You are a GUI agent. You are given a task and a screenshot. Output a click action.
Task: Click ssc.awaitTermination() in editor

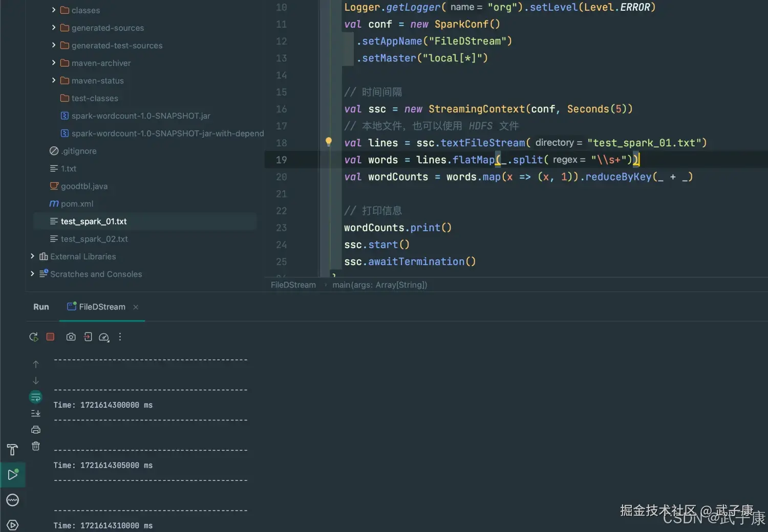(x=410, y=261)
